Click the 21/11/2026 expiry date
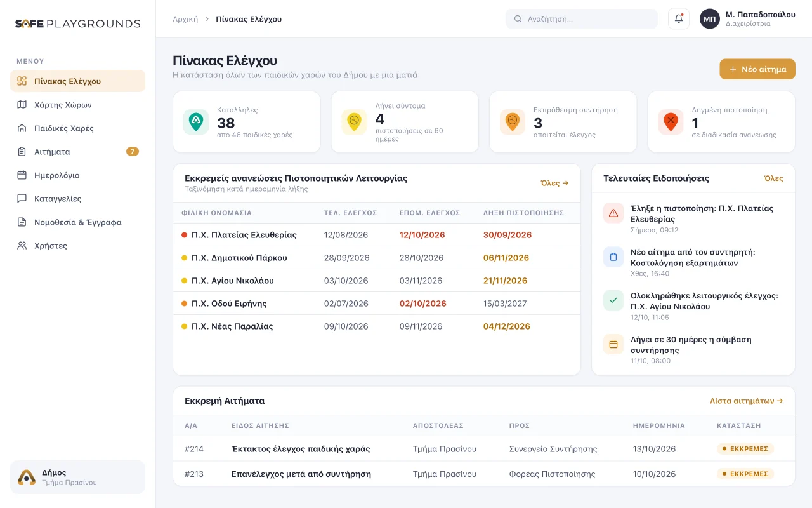This screenshot has height=508, width=812. [506, 281]
